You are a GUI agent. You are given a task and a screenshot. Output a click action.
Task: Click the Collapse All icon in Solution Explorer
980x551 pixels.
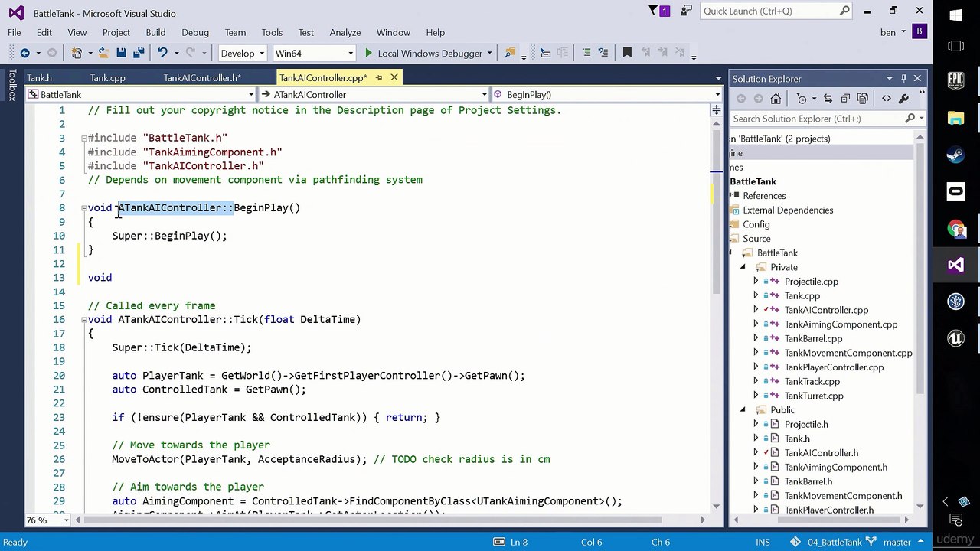[845, 99]
